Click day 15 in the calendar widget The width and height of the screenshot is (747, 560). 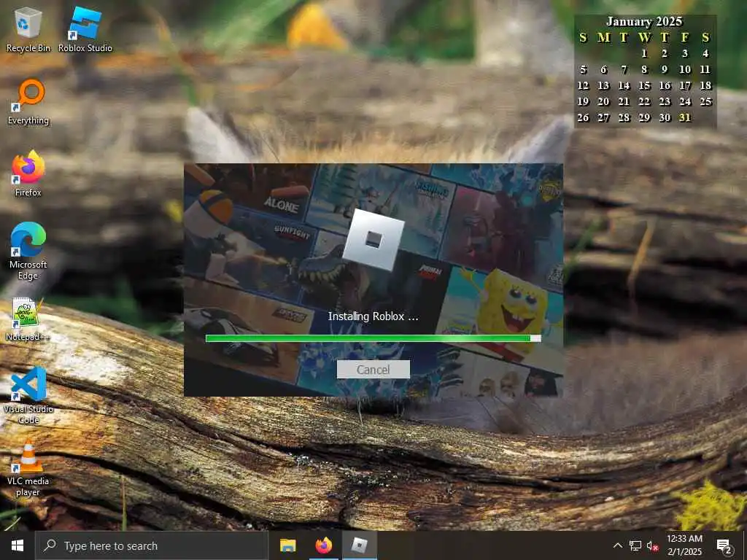point(644,86)
